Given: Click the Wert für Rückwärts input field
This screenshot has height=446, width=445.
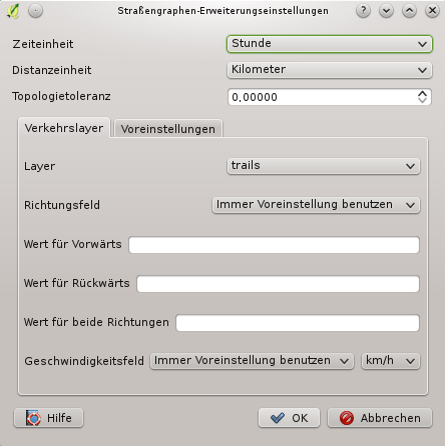Looking at the screenshot, I should [x=278, y=284].
